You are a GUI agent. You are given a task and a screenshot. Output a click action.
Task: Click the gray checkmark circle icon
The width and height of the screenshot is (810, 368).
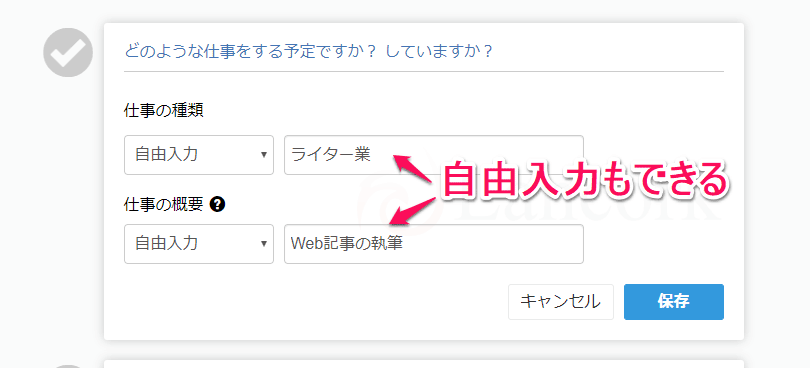coord(68,52)
